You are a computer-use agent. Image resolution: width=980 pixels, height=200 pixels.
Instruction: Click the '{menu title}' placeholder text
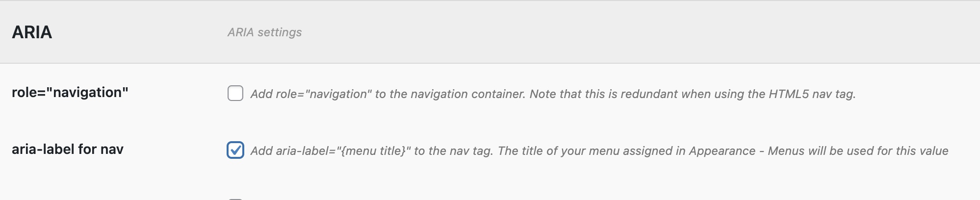tap(374, 151)
